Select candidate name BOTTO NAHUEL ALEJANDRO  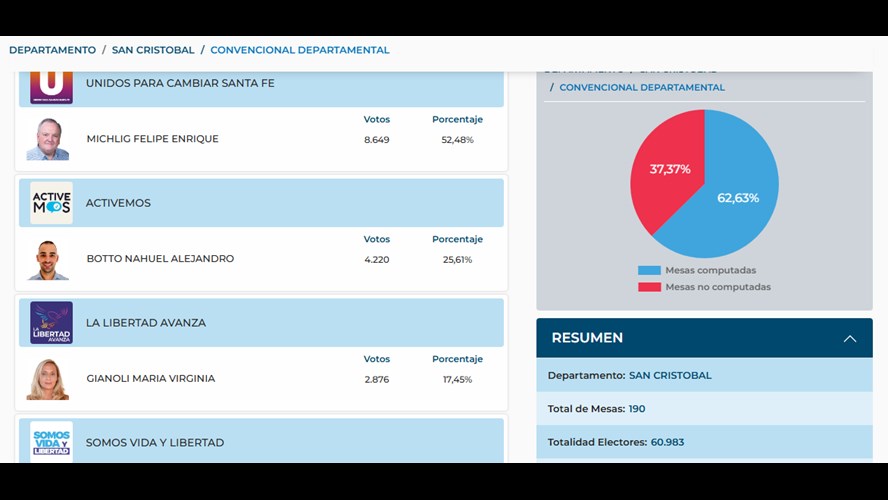pos(160,259)
